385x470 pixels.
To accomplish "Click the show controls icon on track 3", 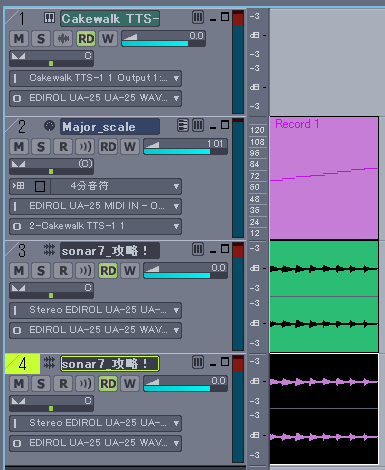I will coord(198,249).
